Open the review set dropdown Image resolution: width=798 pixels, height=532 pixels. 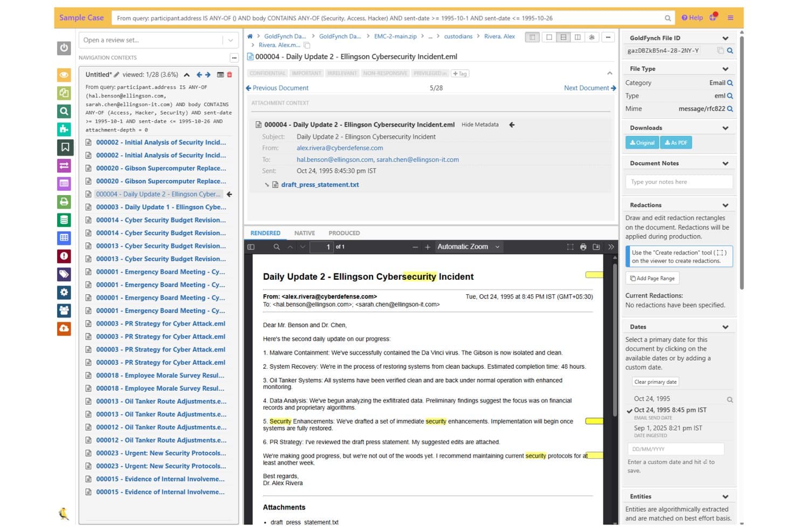[230, 40]
